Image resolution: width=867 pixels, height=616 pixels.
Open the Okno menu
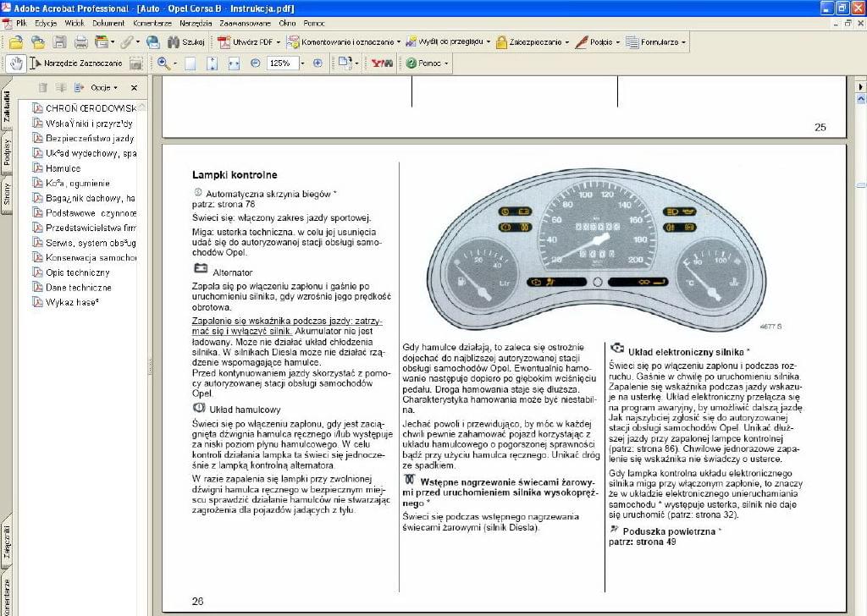287,23
